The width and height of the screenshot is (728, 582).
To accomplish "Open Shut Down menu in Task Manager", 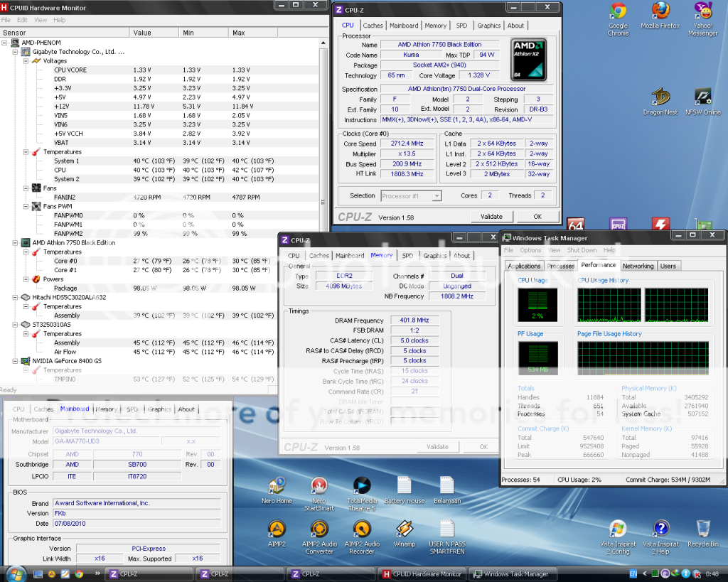I will [x=582, y=250].
